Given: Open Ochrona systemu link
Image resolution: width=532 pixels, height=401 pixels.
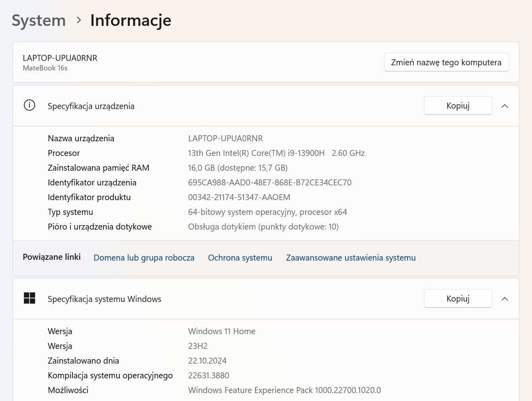Looking at the screenshot, I should (x=240, y=258).
